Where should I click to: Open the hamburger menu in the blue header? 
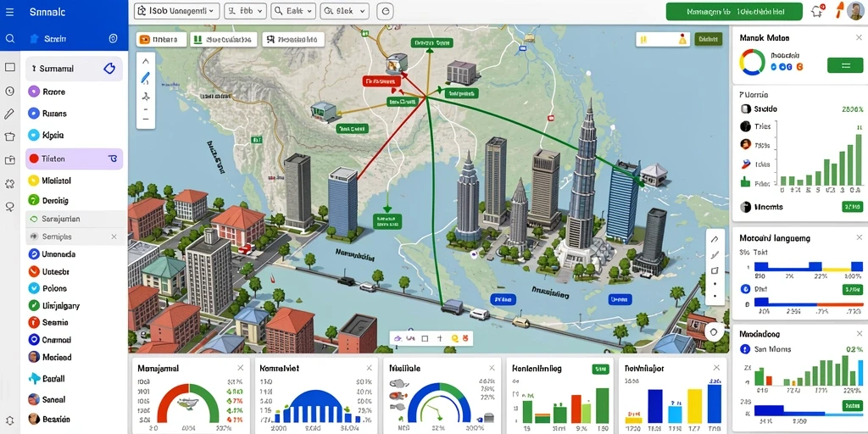click(9, 12)
